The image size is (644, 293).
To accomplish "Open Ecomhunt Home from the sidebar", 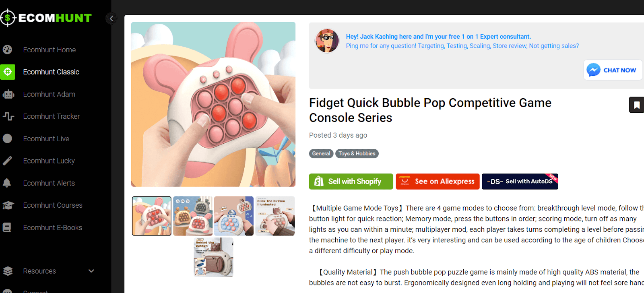I will pyautogui.click(x=50, y=50).
